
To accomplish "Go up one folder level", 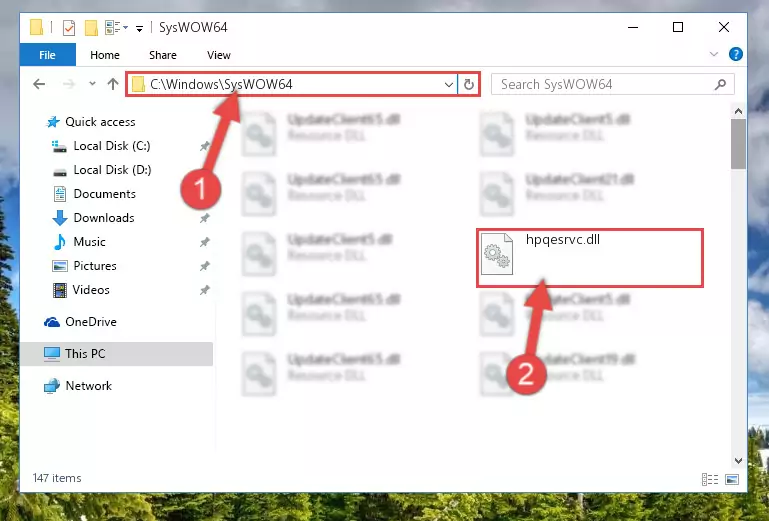I will tap(113, 84).
